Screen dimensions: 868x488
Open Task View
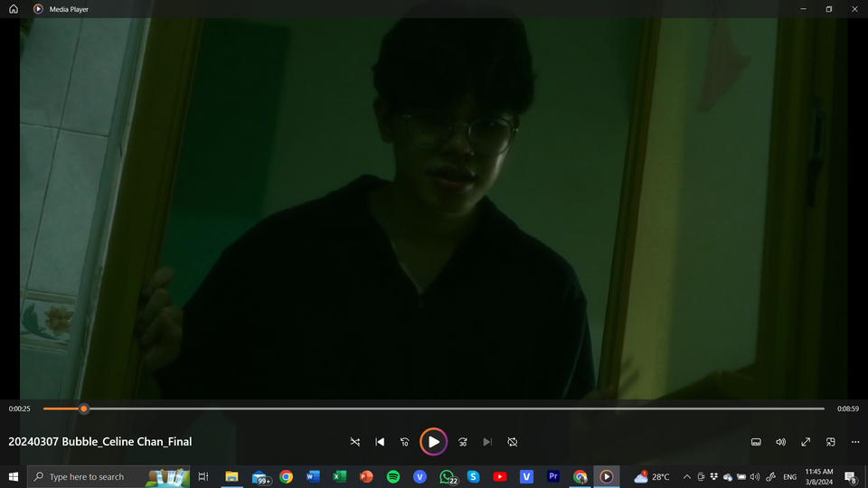(203, 476)
